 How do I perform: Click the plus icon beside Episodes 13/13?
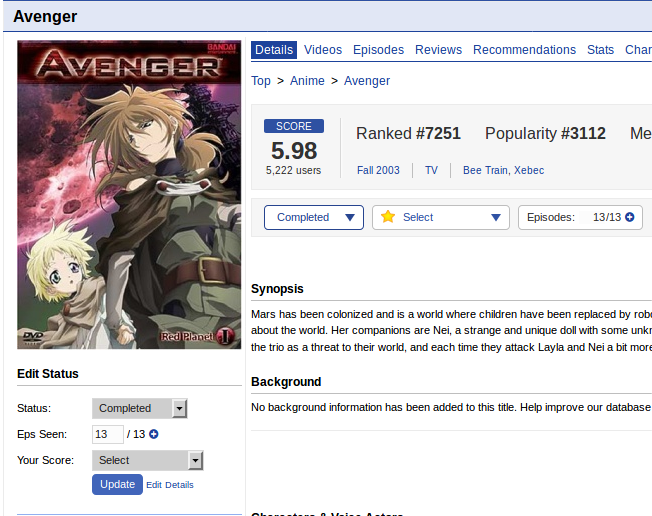point(630,217)
